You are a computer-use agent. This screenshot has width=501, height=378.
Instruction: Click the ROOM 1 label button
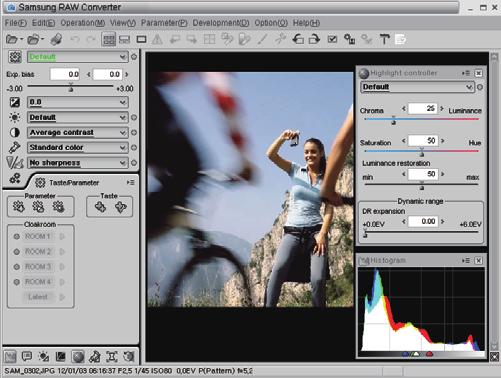coord(38,237)
